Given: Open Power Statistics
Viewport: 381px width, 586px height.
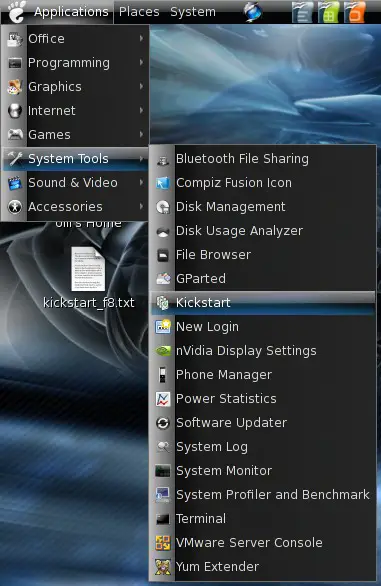Looking at the screenshot, I should pos(263,398).
